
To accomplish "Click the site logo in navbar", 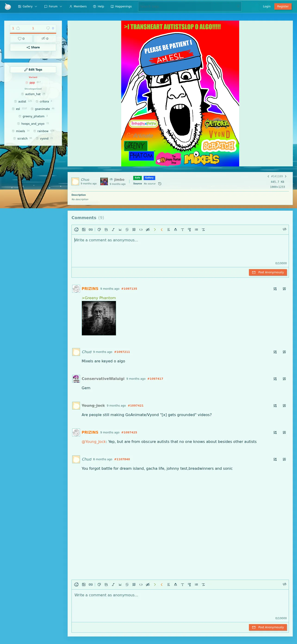I will pyautogui.click(x=8, y=6).
